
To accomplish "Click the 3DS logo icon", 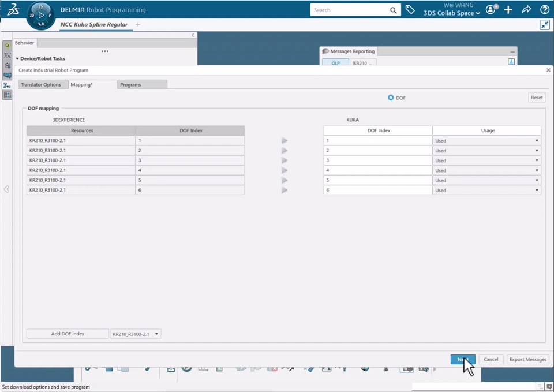I will tap(13, 10).
